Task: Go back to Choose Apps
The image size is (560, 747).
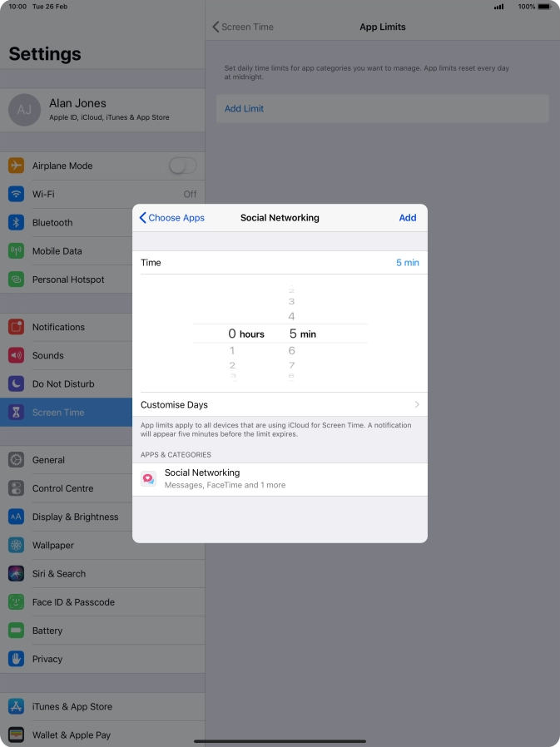Action: [x=172, y=218]
